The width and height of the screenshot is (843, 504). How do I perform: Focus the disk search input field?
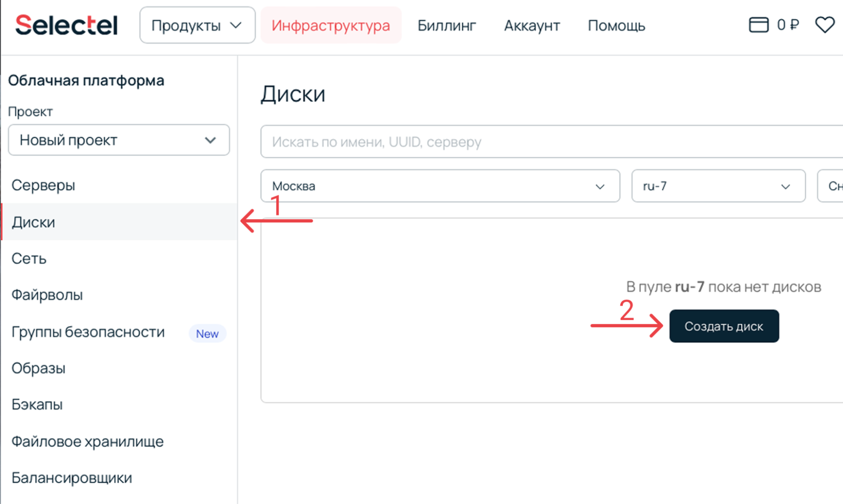point(548,142)
